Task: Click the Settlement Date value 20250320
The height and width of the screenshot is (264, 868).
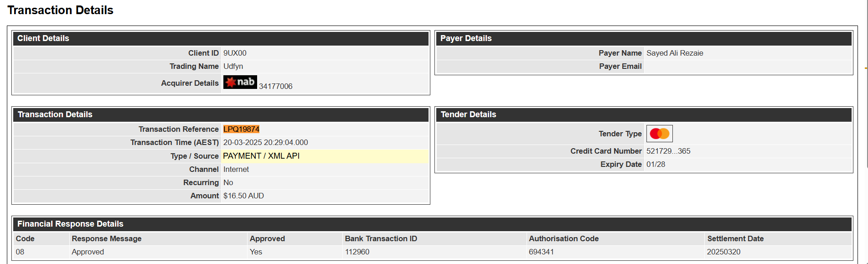Action: coord(723,252)
